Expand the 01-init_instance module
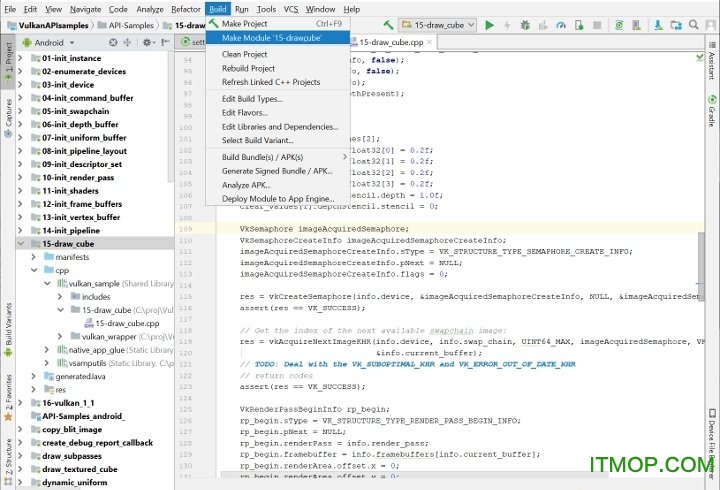Screen dimensions: 720x490 click(20, 58)
